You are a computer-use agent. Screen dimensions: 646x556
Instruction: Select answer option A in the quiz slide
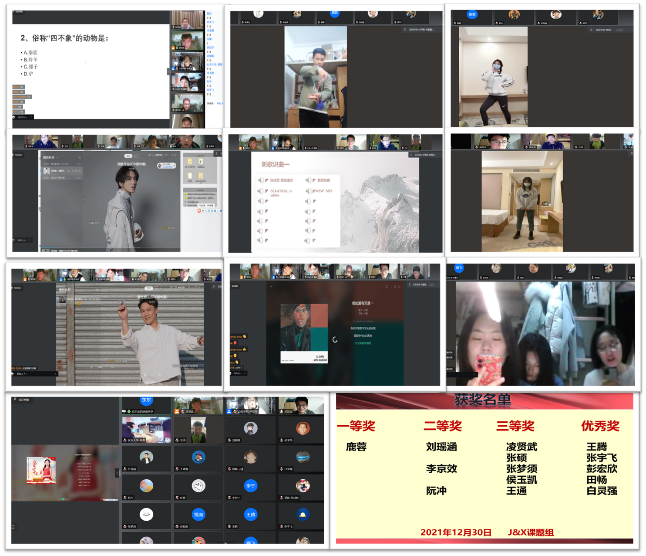pyautogui.click(x=28, y=52)
